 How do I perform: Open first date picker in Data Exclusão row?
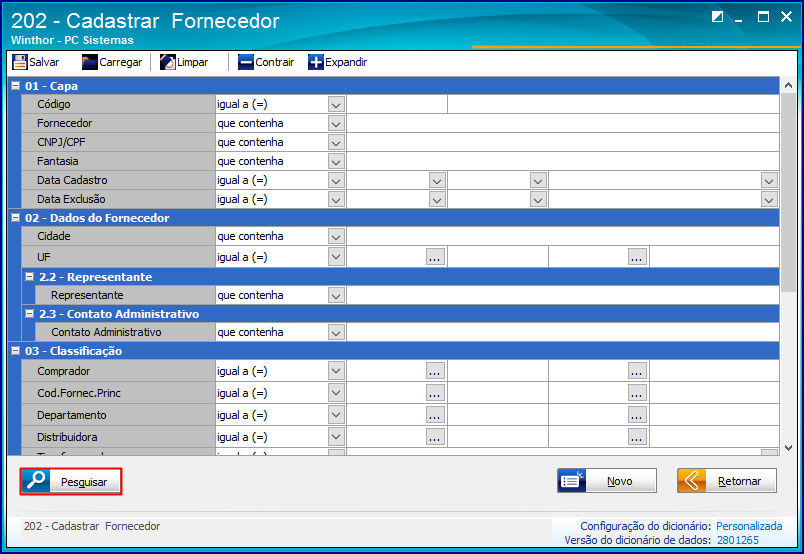click(437, 200)
